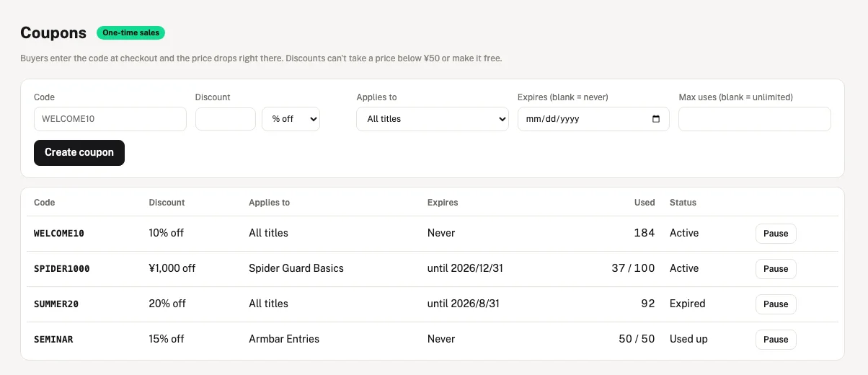Click the "until 2026/12/31" expiry cell
The image size is (868, 375).
[x=465, y=268]
